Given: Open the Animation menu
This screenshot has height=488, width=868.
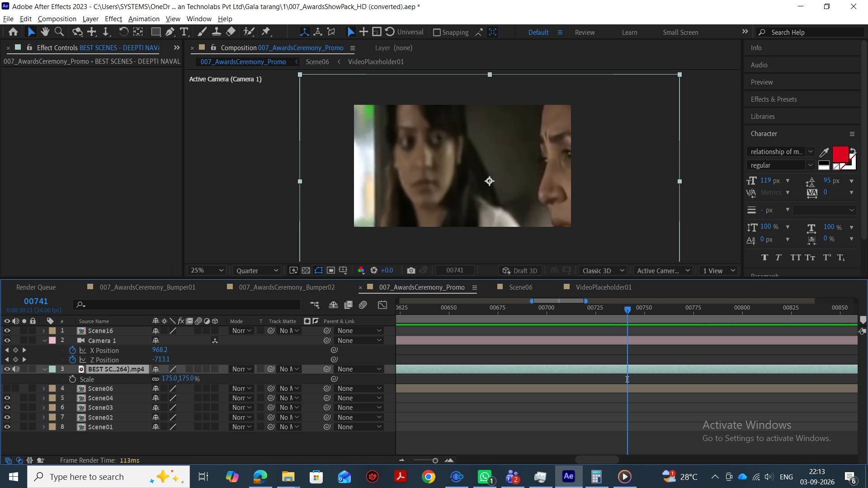Looking at the screenshot, I should (x=144, y=19).
